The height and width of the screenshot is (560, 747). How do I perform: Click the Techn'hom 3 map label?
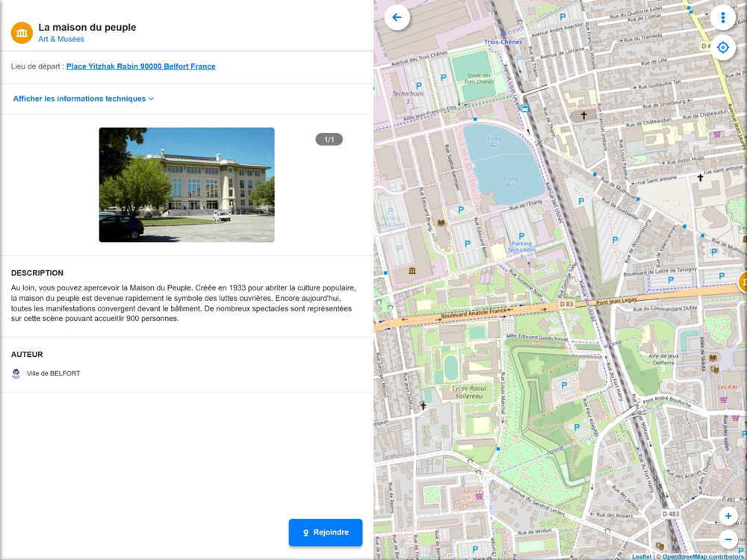point(407,97)
